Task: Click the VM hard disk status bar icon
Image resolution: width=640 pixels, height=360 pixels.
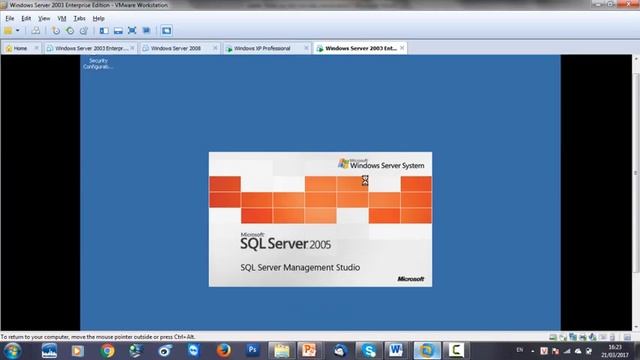Action: point(553,337)
